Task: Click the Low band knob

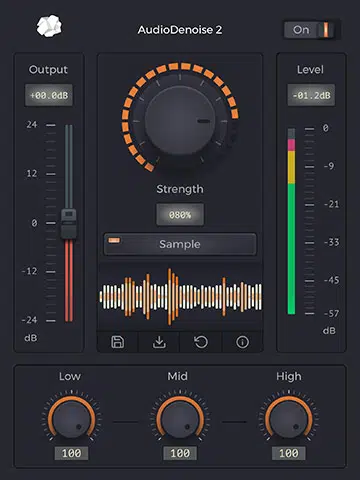Action: coord(71,419)
